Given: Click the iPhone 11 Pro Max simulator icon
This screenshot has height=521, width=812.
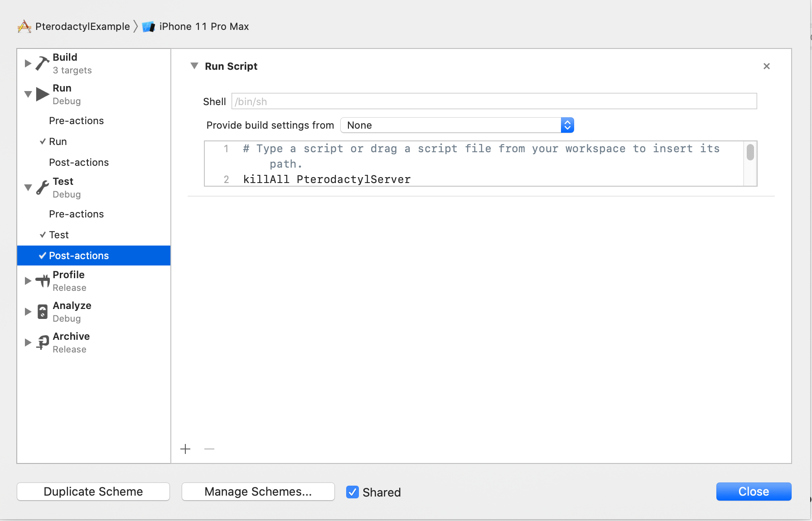Looking at the screenshot, I should 149,27.
